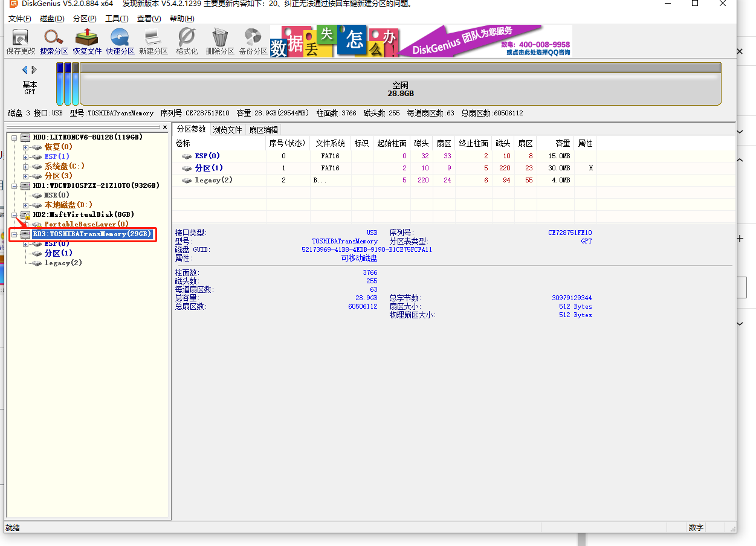Viewport: 756px width, 546px height.
Task: Click the 格式化 (Format) toolbar icon
Action: (187, 42)
